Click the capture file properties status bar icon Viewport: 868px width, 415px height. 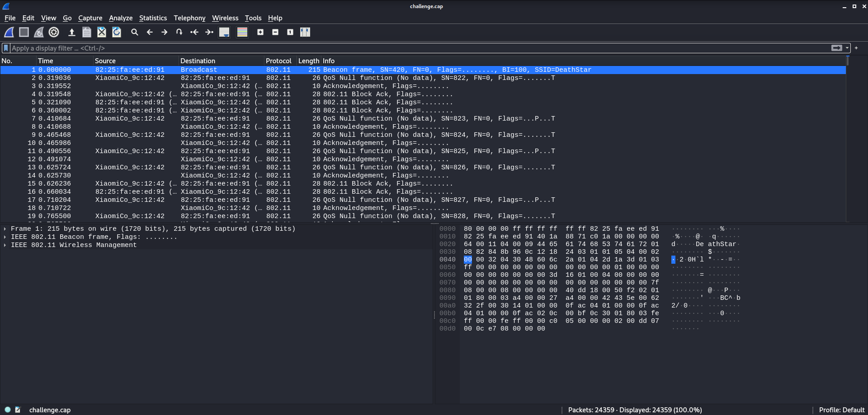[x=18, y=410]
